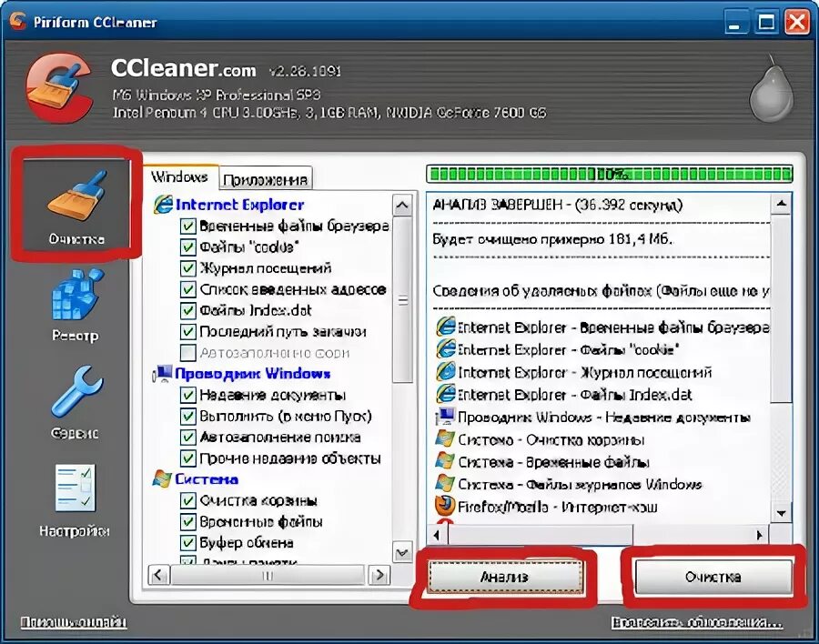The image size is (819, 644).
Task: Select result row icon for IE Файлы cookie
Action: (x=446, y=349)
